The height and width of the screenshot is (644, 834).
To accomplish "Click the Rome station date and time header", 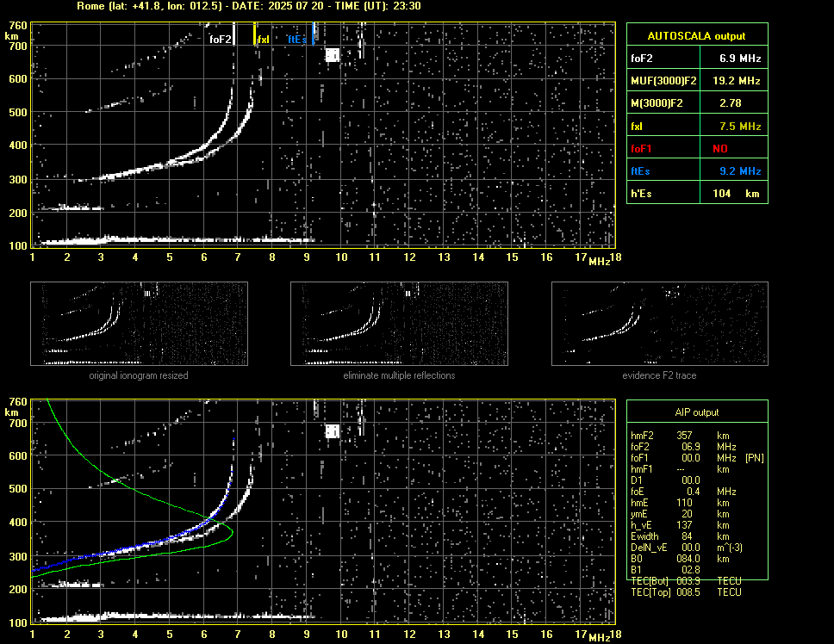I will point(249,6).
